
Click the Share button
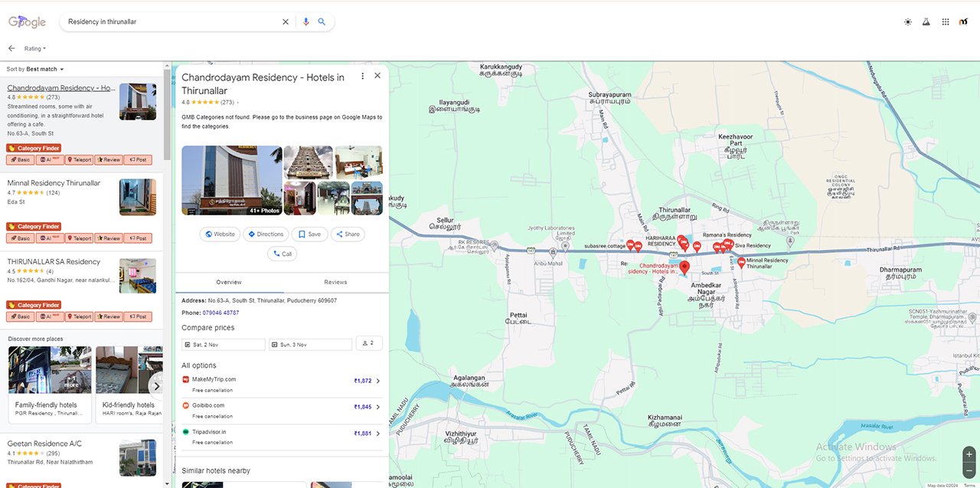pyautogui.click(x=348, y=234)
